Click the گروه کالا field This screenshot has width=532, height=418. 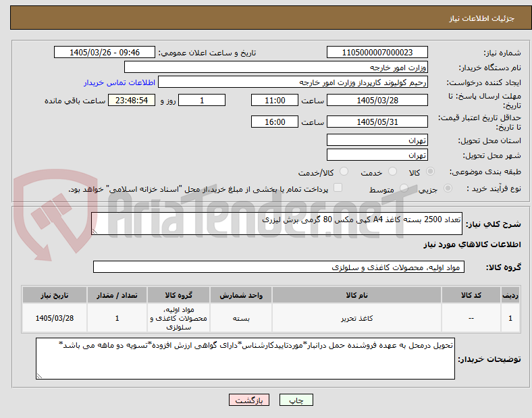coord(279,267)
